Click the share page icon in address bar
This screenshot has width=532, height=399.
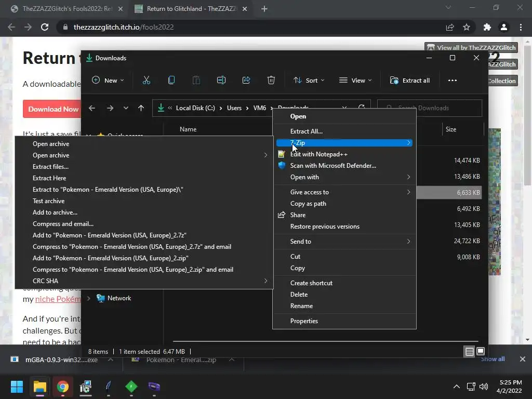pyautogui.click(x=450, y=27)
